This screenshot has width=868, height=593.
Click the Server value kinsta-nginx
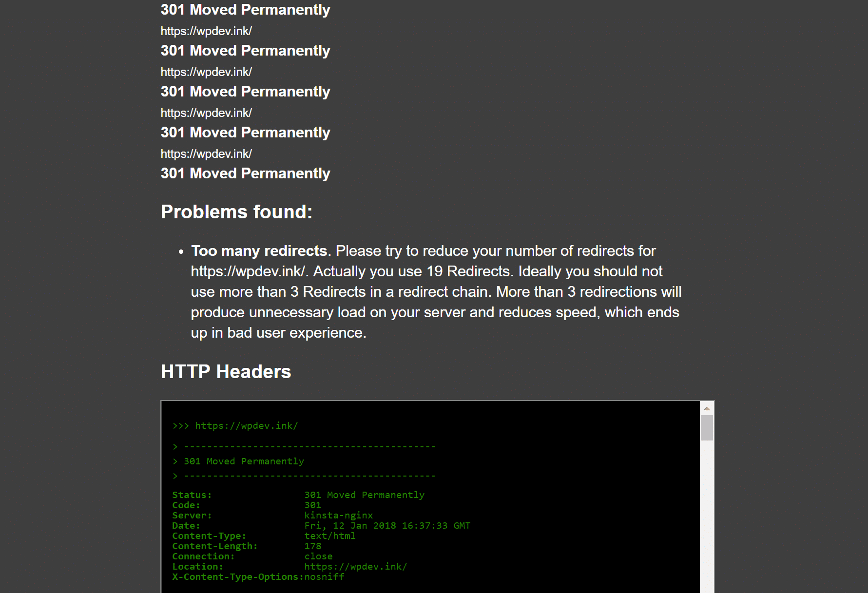(x=338, y=516)
